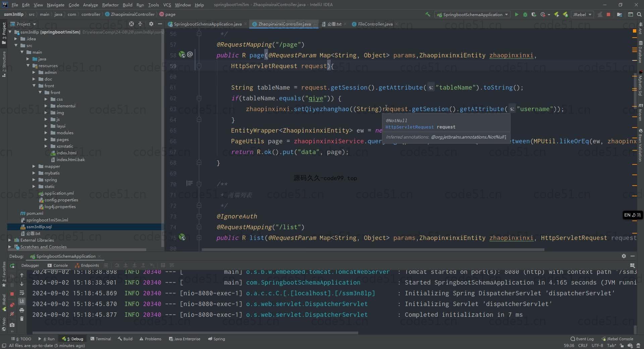Hide the Project panel with minus icon
Image resolution: width=644 pixels, height=349 pixels.
coord(160,24)
